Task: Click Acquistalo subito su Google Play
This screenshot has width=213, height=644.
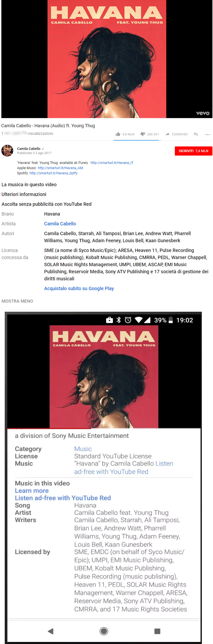Action: tap(79, 288)
